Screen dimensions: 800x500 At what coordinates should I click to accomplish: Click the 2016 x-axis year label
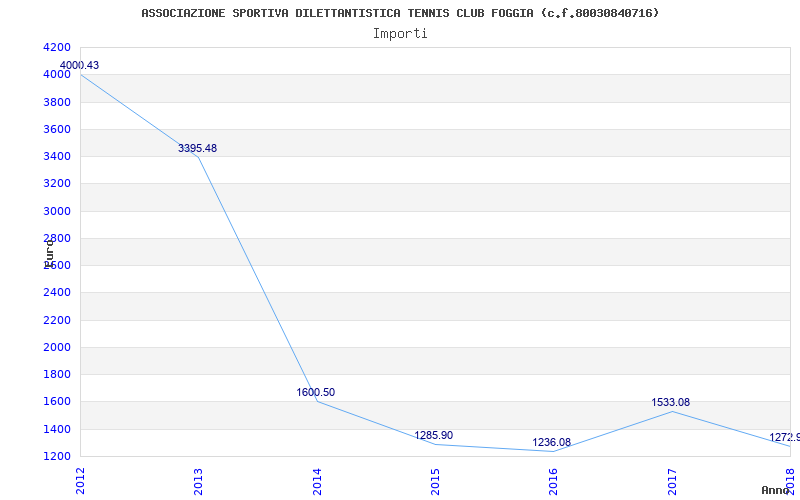point(554,482)
